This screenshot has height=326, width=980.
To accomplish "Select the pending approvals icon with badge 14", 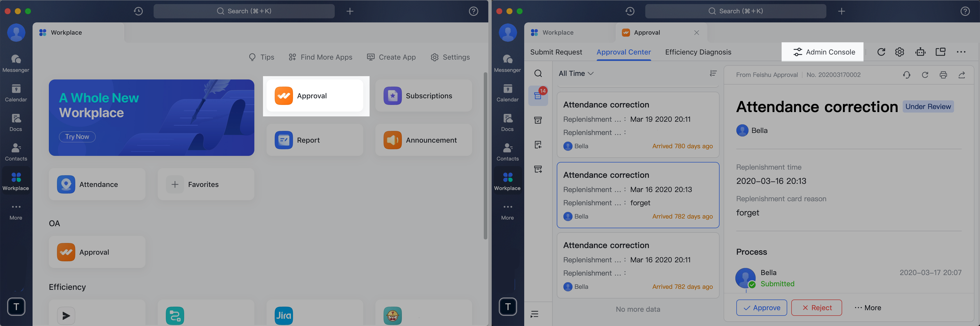I will point(538,96).
